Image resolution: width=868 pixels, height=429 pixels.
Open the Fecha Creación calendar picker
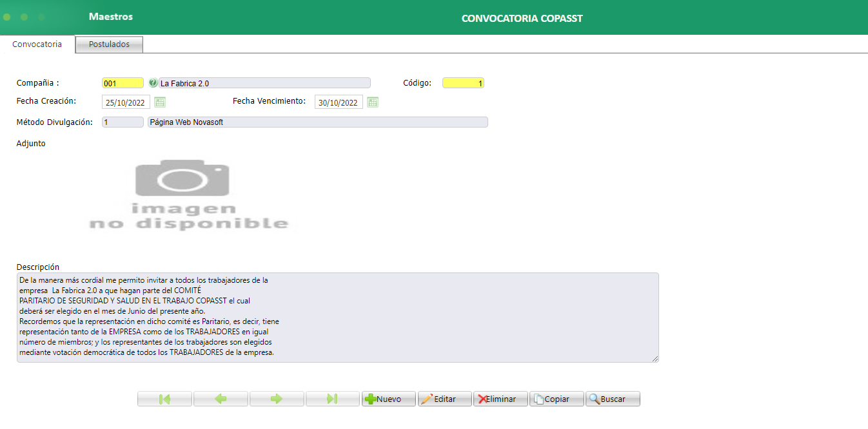click(x=160, y=101)
